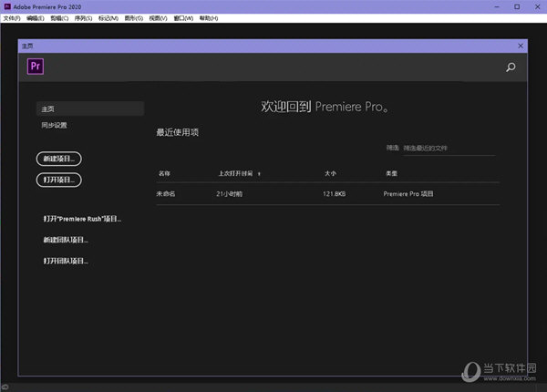
Task: Click 打开"Premiere Rush"项目... link
Action: 82,219
